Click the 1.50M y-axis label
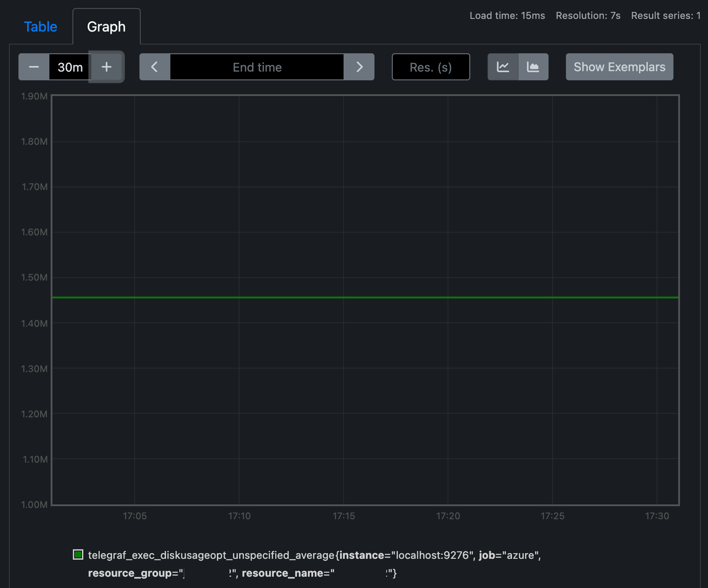Viewport: 708px width, 588px height. click(x=34, y=277)
